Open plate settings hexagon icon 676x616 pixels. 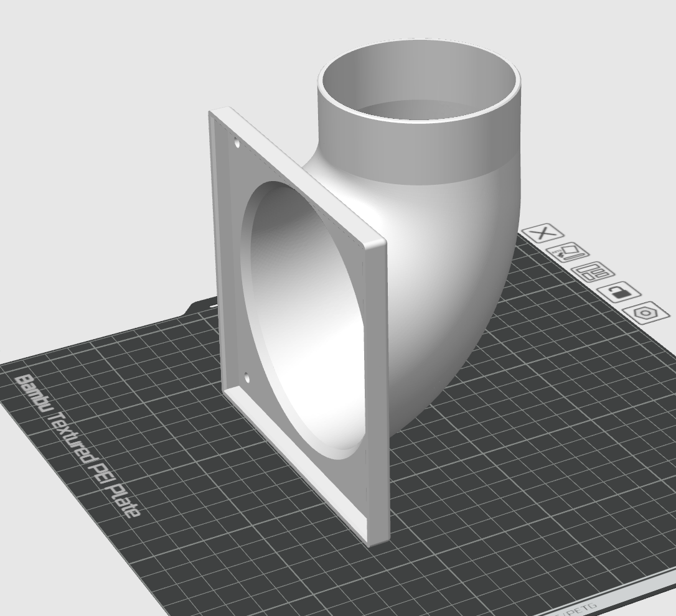[647, 312]
